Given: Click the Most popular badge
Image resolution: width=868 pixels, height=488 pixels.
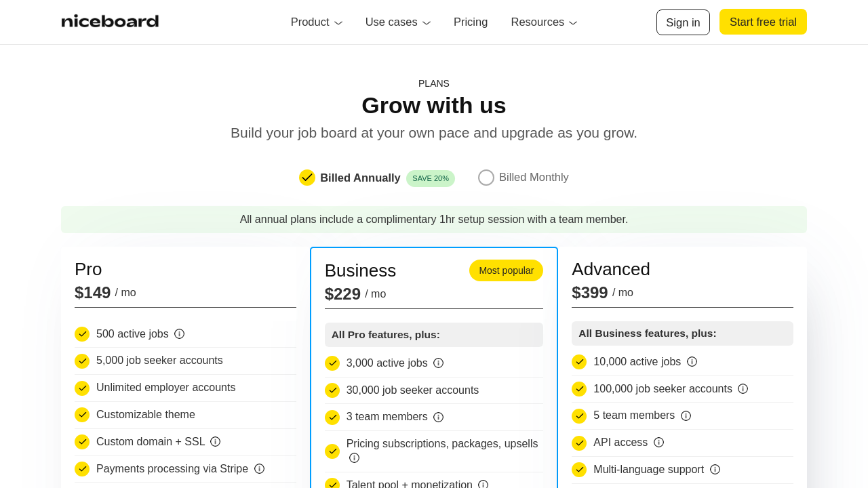Looking at the screenshot, I should (x=506, y=270).
